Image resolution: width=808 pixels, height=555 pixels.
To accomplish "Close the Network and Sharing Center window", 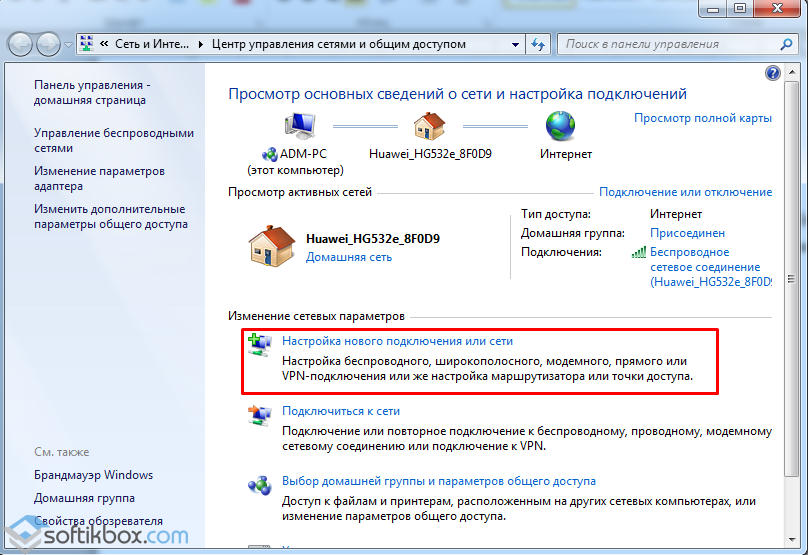I will point(778,9).
